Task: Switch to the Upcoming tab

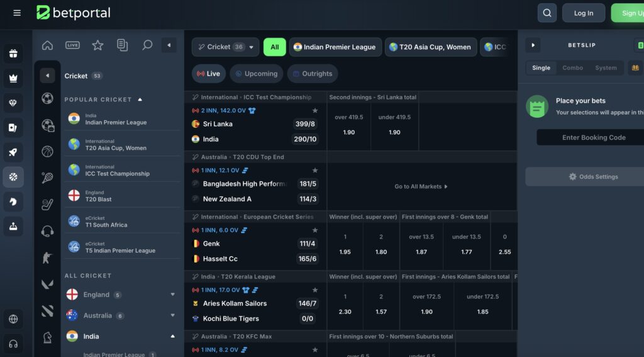Action: pos(257,74)
